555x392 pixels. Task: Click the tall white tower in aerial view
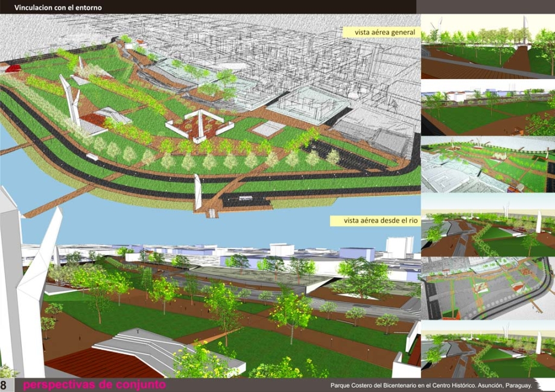click(72, 100)
